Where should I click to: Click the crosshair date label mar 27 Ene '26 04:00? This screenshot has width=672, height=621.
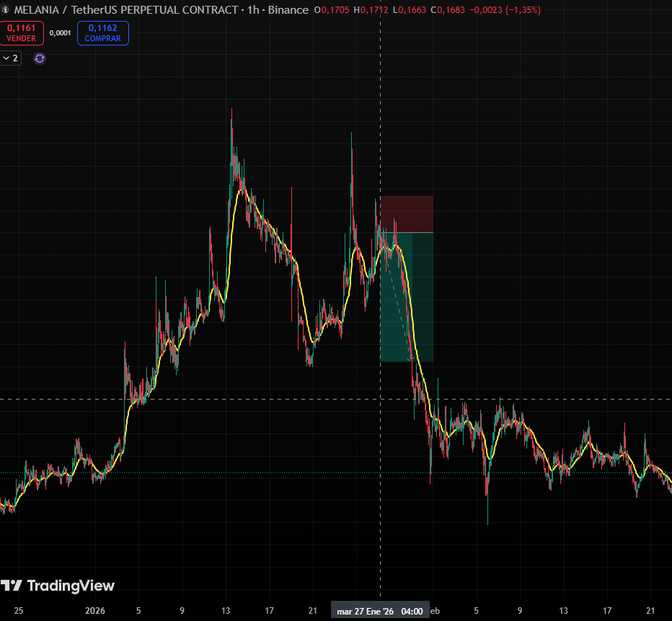pos(380,611)
